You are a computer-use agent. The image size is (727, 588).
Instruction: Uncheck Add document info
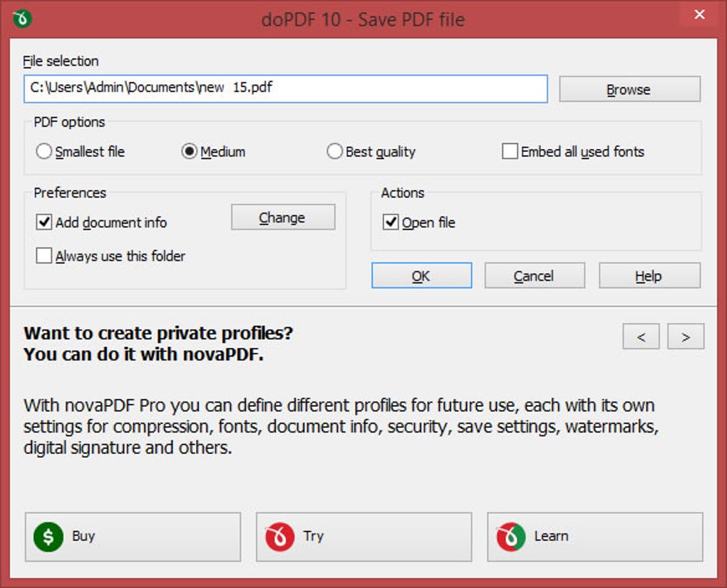44,222
